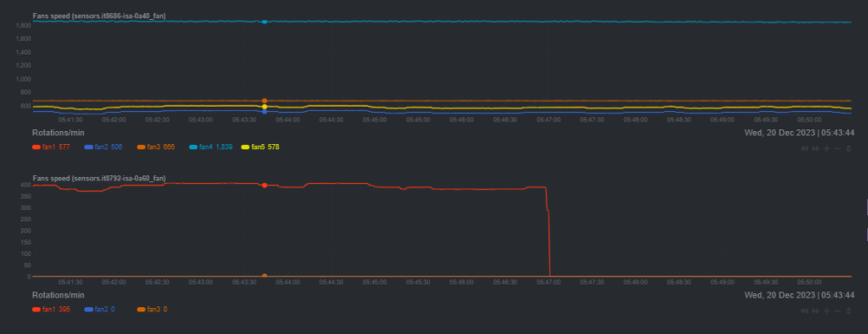Toggle fan3 series in top chart legend
The width and height of the screenshot is (868, 334).
pyautogui.click(x=155, y=147)
